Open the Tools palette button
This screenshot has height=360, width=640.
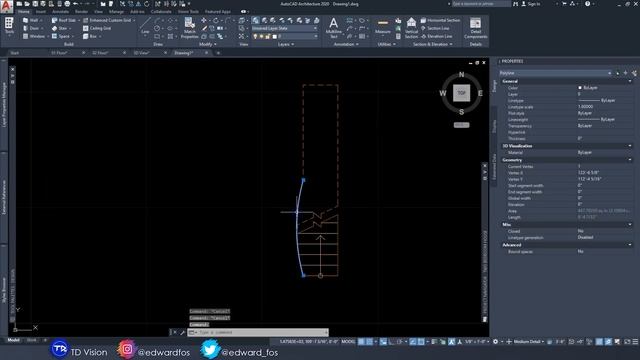click(x=9, y=27)
